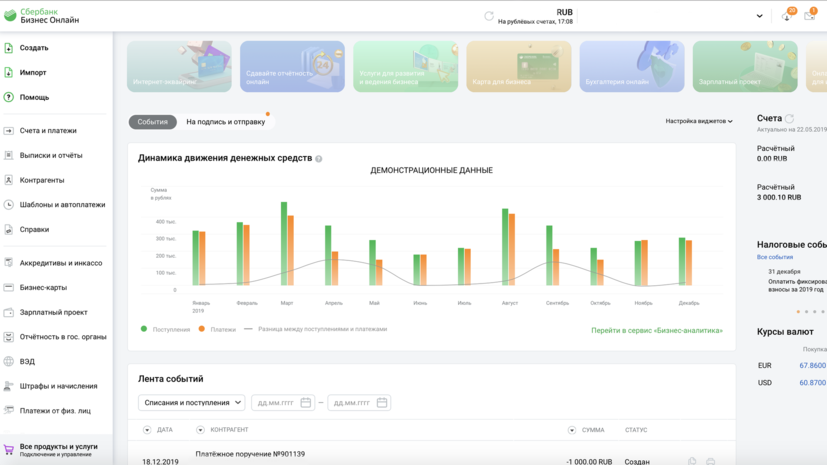Open calendar icon in the first date field
The image size is (827, 465).
tap(306, 403)
